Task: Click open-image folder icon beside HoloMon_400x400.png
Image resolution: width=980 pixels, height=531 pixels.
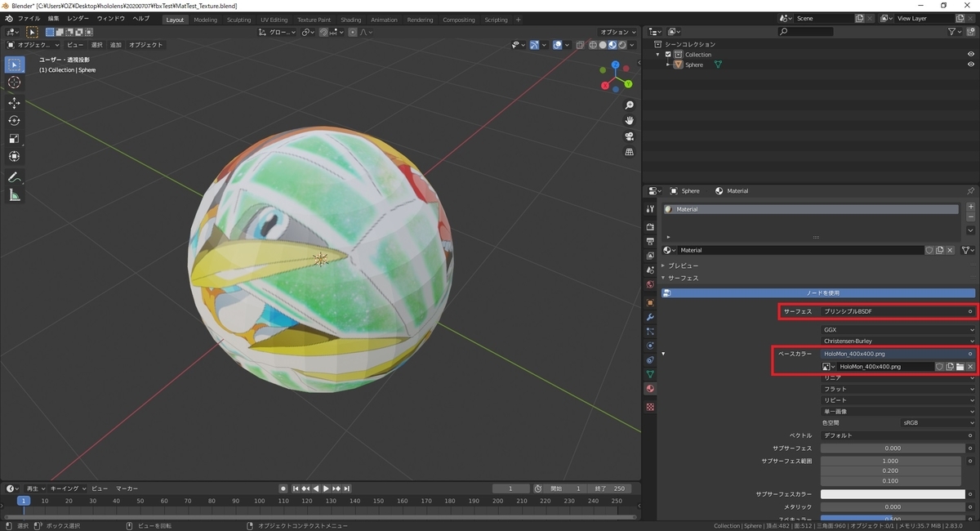Action: coord(960,367)
